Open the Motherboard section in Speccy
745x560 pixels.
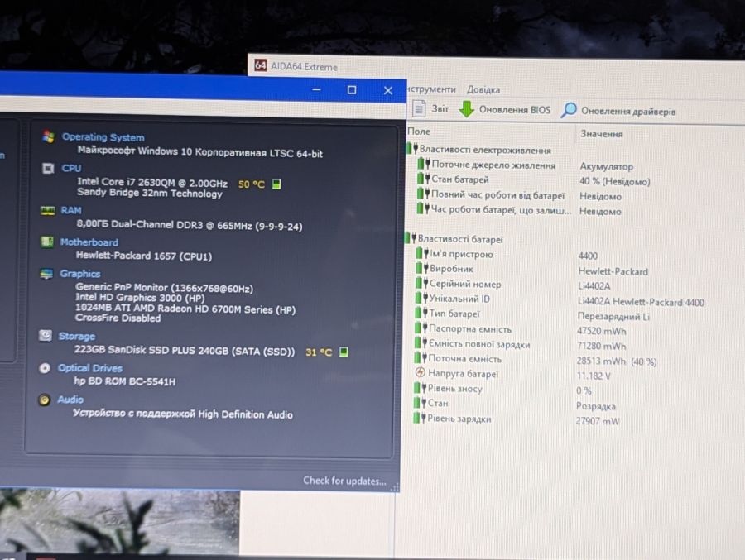coord(89,242)
